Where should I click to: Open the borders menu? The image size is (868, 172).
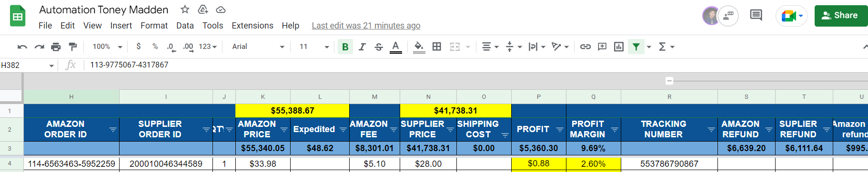coord(437,47)
